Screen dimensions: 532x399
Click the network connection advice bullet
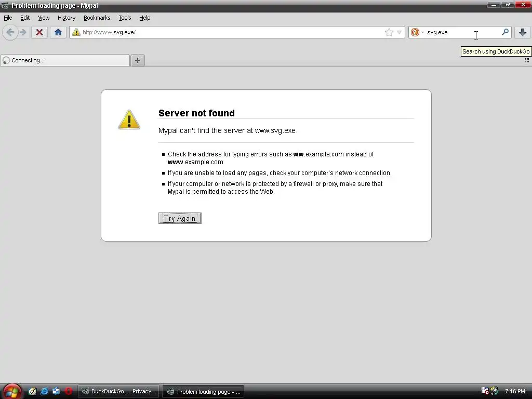280,173
